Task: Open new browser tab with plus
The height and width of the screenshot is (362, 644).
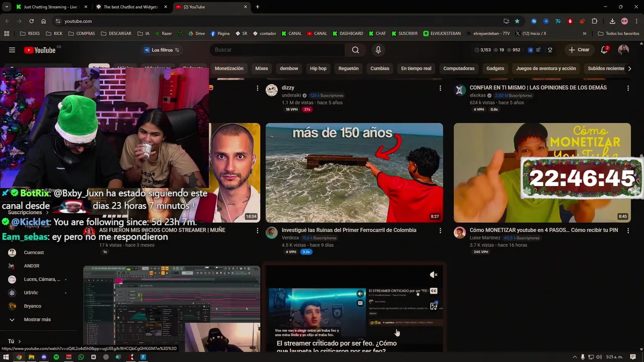Action: click(258, 7)
